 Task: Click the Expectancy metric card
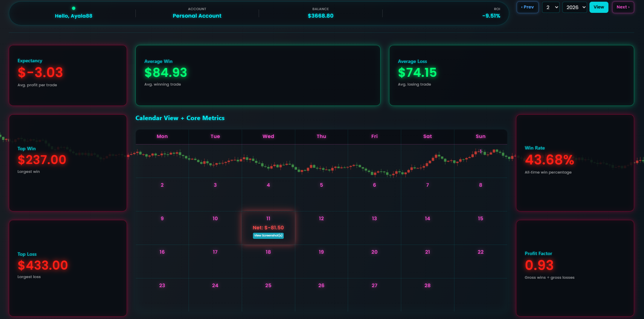(x=68, y=75)
